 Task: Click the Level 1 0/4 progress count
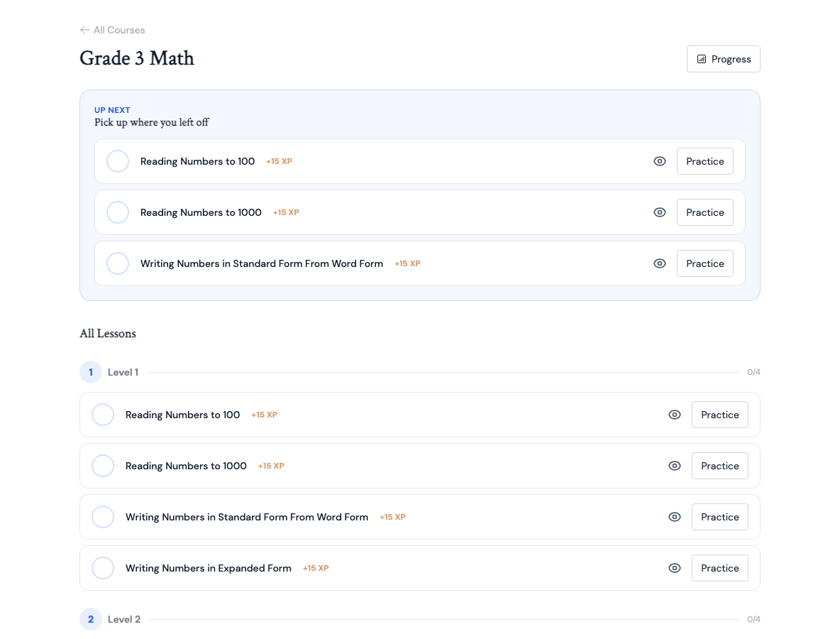[x=753, y=372]
